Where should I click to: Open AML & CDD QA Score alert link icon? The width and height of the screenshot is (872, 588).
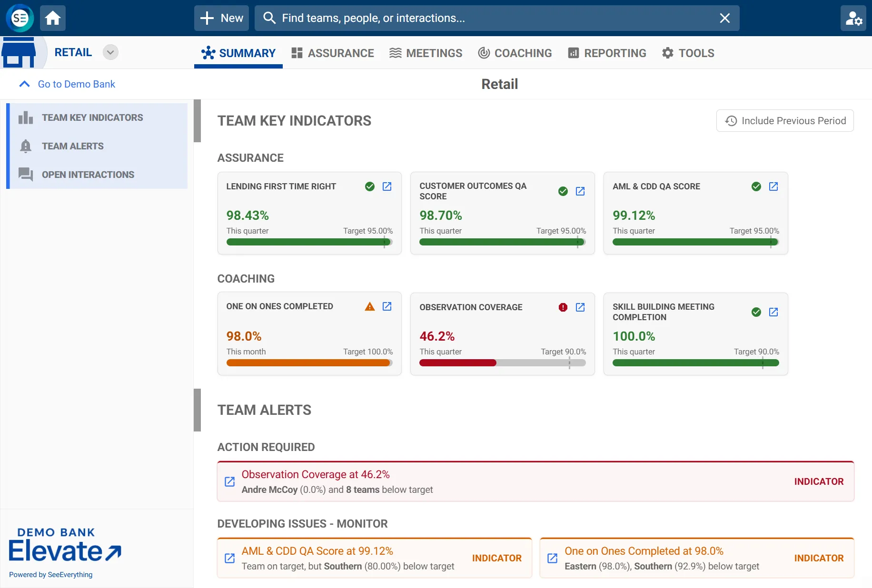(229, 558)
